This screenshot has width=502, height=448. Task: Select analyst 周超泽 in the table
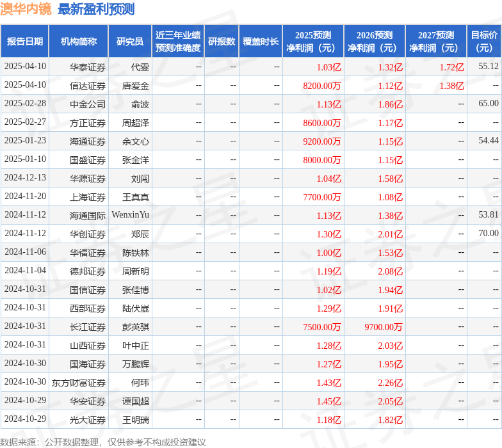(x=136, y=123)
